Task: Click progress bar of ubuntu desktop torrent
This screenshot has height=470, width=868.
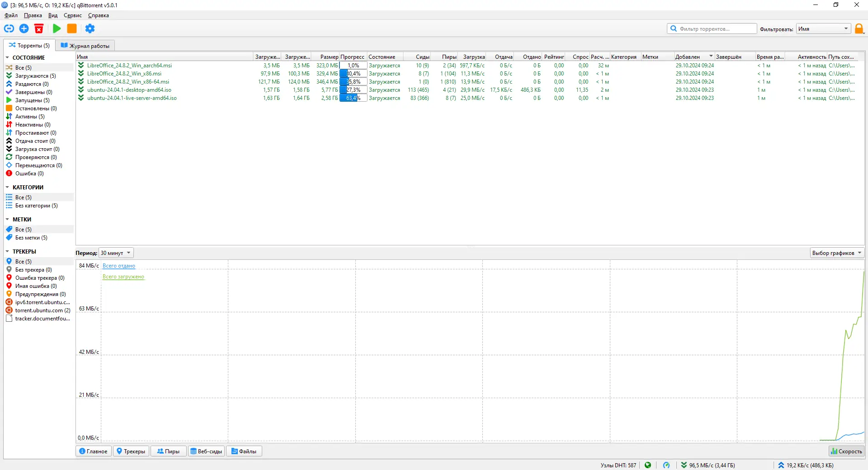Action: (353, 90)
